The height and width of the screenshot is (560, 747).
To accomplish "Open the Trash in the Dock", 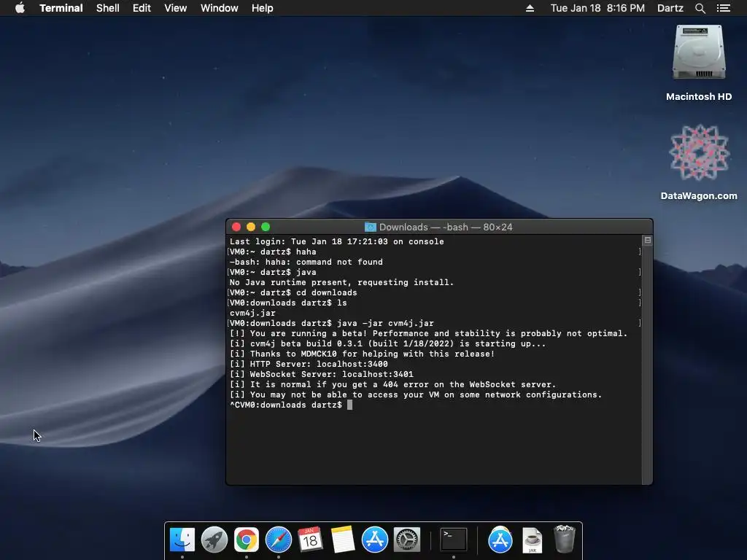I will 564,539.
